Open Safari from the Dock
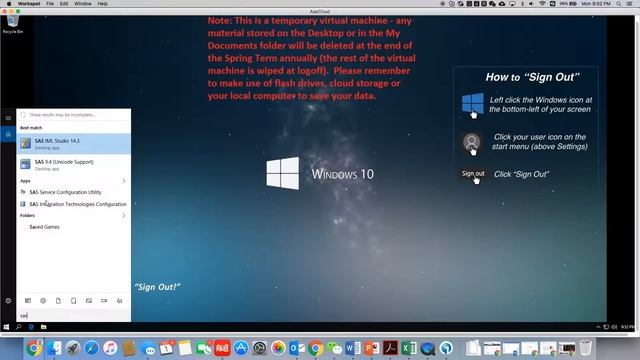This screenshot has width=640, height=360. (x=91, y=348)
